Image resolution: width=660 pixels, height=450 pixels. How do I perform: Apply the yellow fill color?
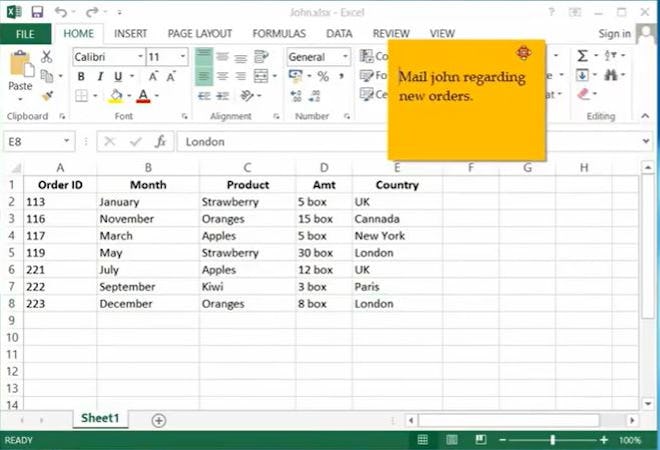116,96
